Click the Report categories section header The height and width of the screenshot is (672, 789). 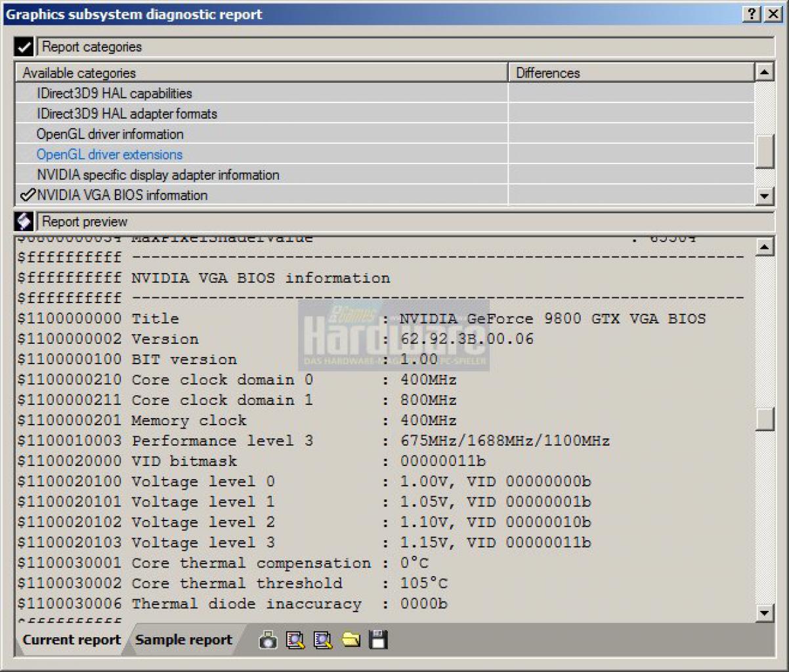point(405,47)
